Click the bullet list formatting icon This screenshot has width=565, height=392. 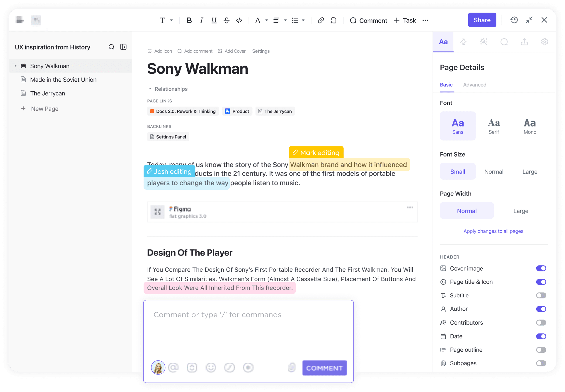pyautogui.click(x=295, y=20)
